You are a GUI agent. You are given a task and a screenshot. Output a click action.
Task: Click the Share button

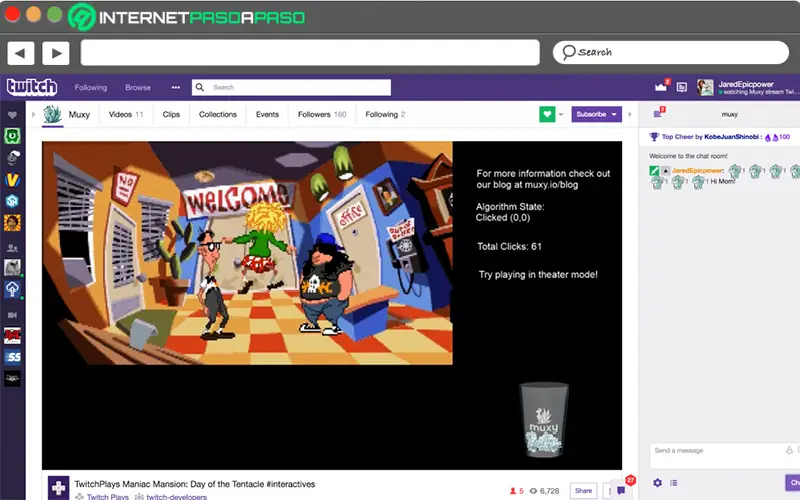pyautogui.click(x=583, y=491)
